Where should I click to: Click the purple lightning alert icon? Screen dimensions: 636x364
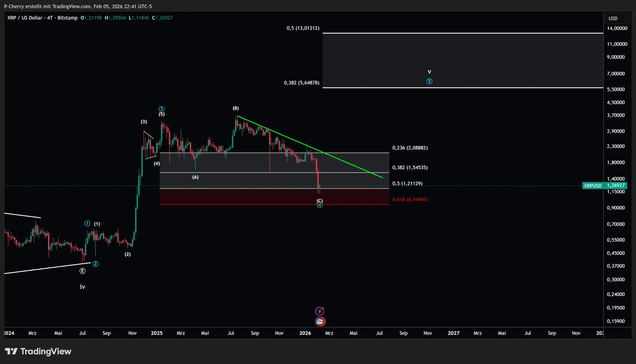pyautogui.click(x=320, y=311)
